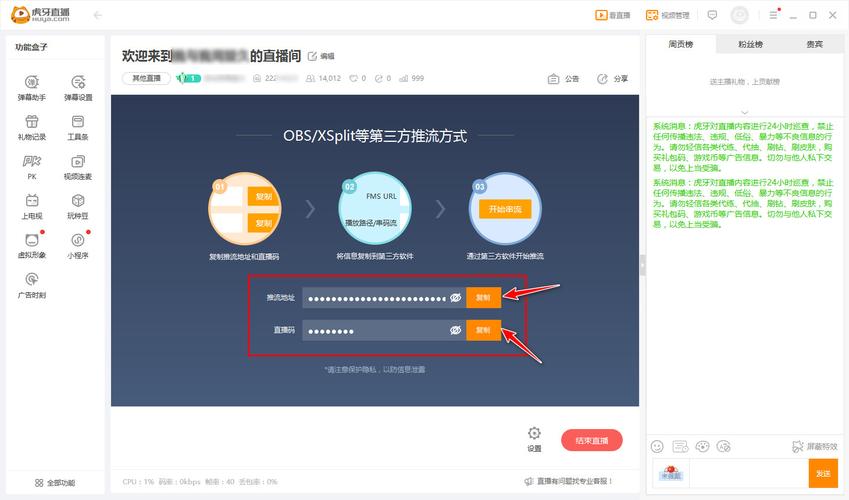Switch to the 周贡榜 tab
The height and width of the screenshot is (500, 849).
tap(681, 44)
